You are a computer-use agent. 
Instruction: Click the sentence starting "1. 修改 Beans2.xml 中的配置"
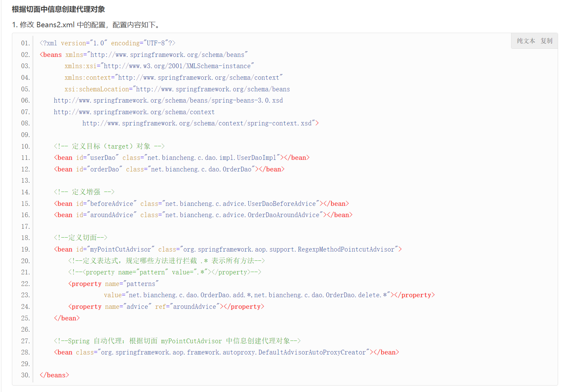tap(86, 25)
